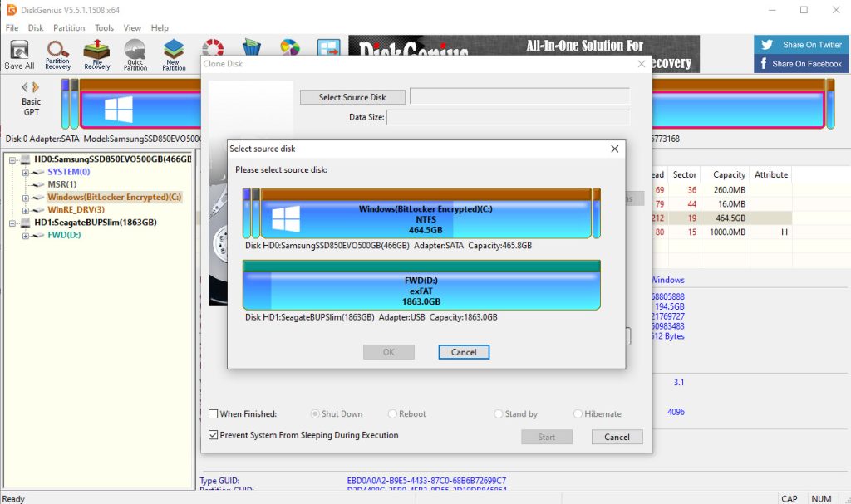The image size is (851, 504).
Task: Click the Save All toolbar icon
Action: coord(20,55)
